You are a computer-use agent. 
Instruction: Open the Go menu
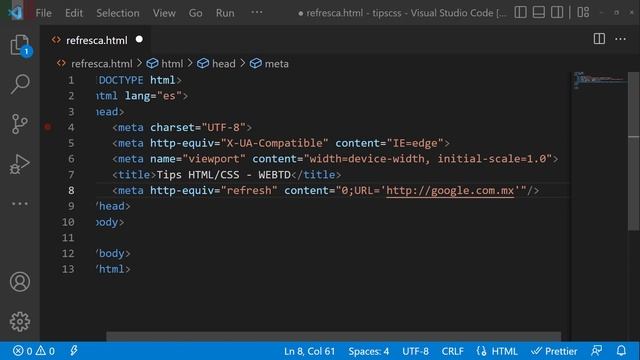click(x=195, y=13)
